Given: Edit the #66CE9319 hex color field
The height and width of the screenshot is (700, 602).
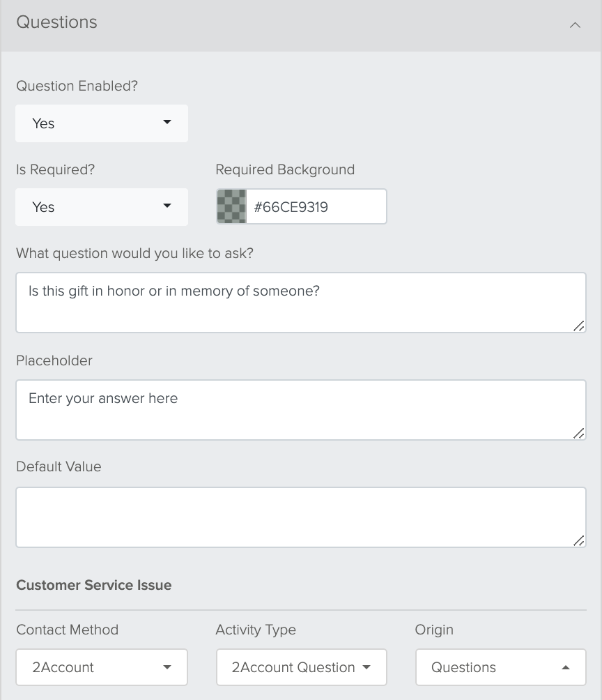Looking at the screenshot, I should click(316, 206).
